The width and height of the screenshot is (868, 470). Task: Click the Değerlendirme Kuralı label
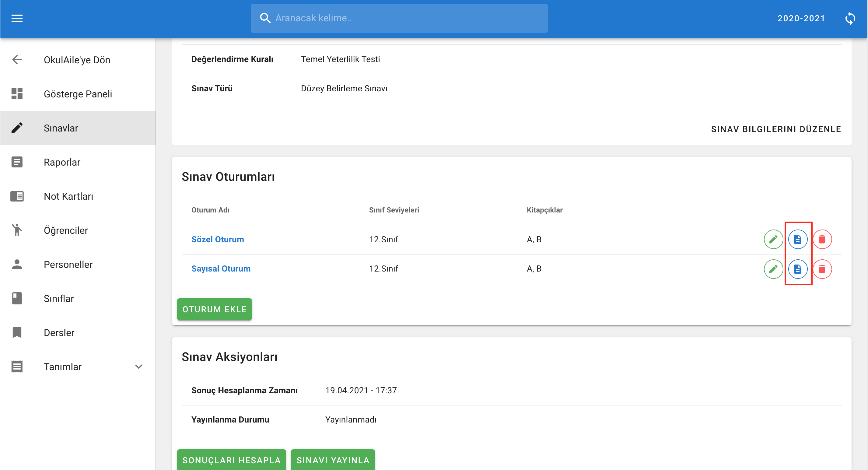(x=232, y=59)
